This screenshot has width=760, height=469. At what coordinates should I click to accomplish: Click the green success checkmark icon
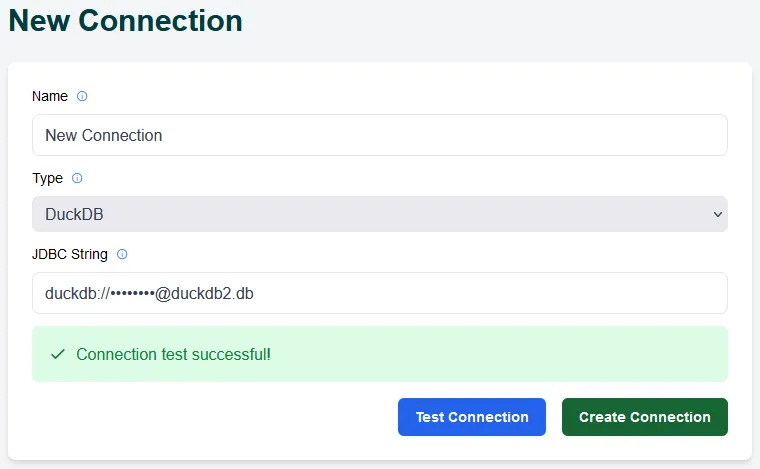point(57,354)
